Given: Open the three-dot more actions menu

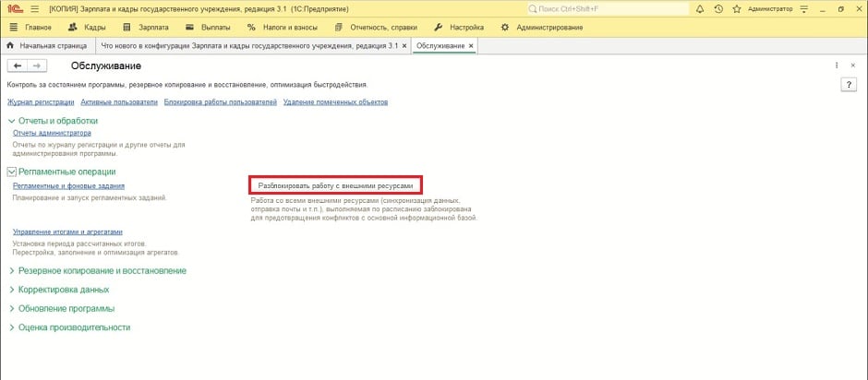Looking at the screenshot, I should (x=837, y=65).
